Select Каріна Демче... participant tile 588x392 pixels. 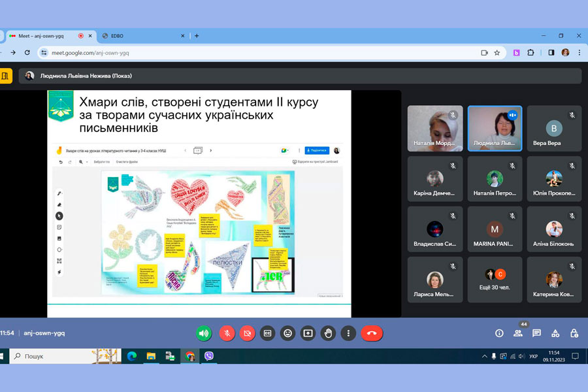(435, 179)
